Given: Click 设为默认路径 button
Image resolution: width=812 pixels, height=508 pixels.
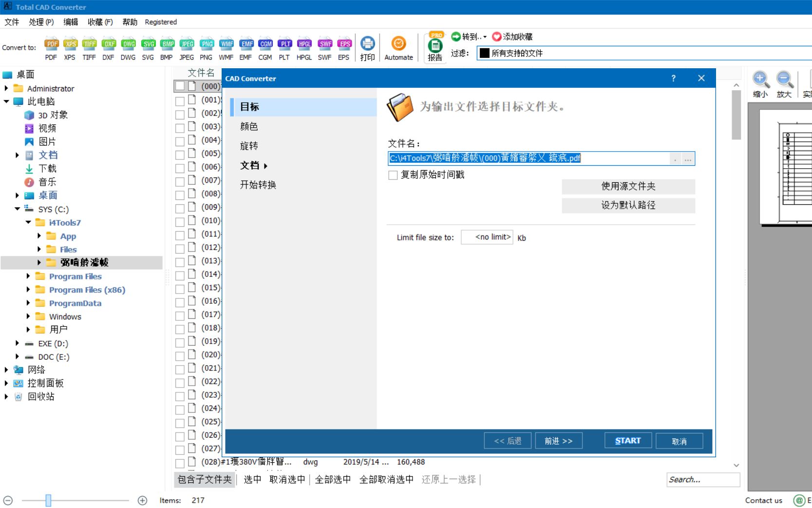Looking at the screenshot, I should 628,205.
